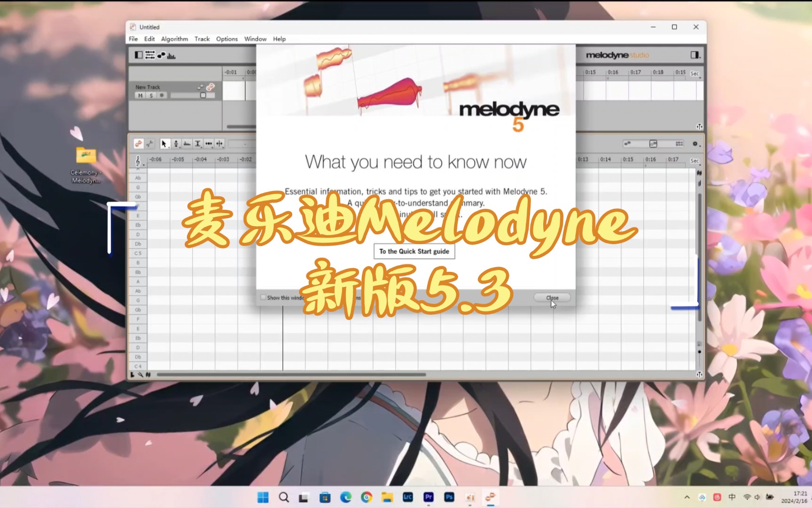Select the Timing tool
812x508 pixels.
(209, 143)
